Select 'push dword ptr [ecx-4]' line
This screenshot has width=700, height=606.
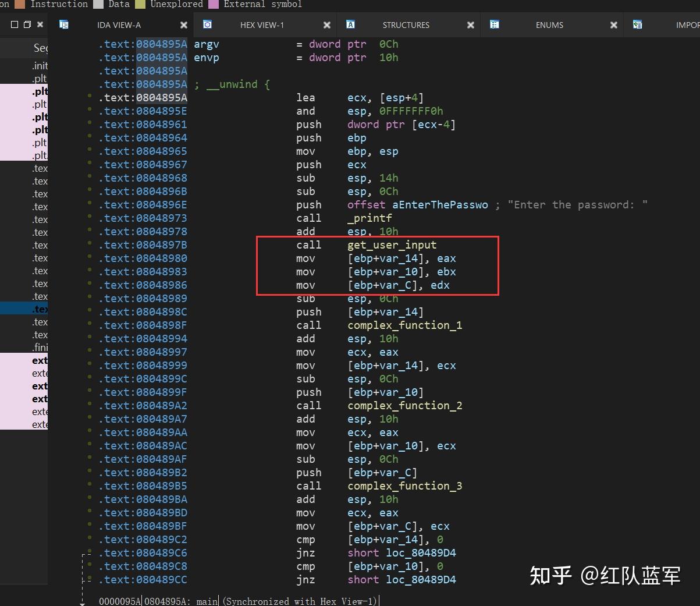[376, 125]
